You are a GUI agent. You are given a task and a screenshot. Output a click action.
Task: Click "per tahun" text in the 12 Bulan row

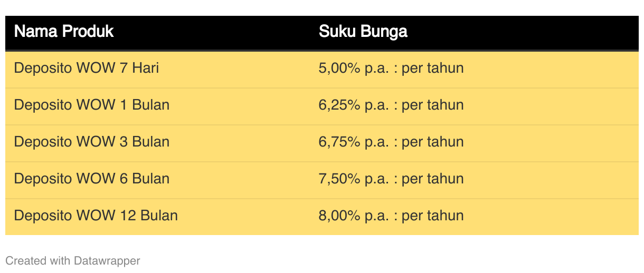[433, 216]
